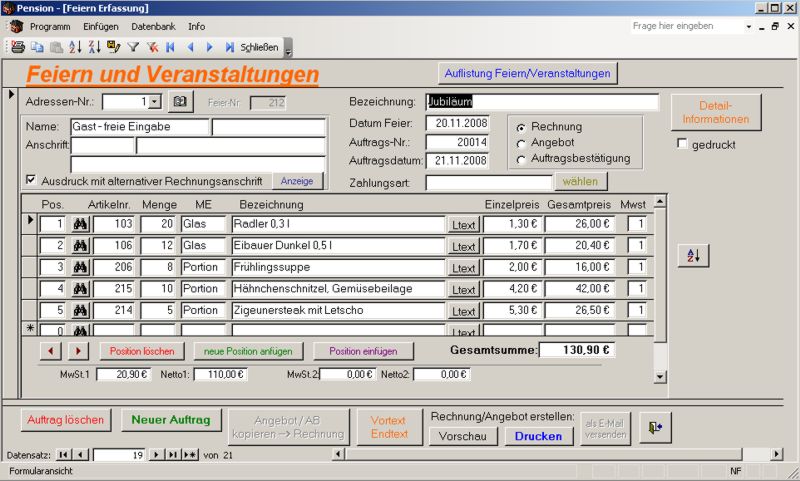Click the exit door icon button
This screenshot has width=800, height=481.
(656, 427)
